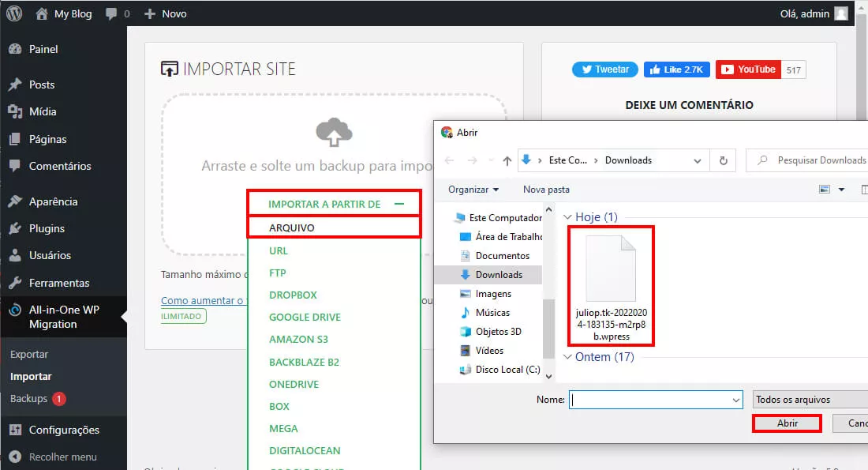Open My Blog home icon
Viewport: 868px width, 470px height.
(42, 14)
